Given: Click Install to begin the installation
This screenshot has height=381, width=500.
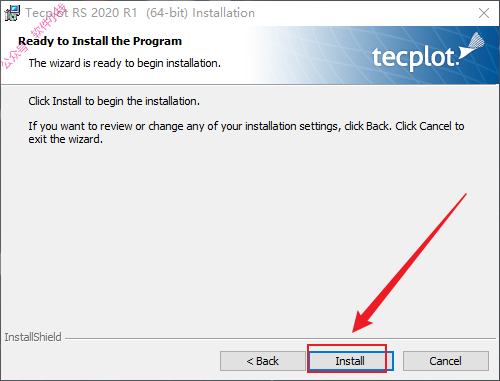Looking at the screenshot, I should (351, 361).
